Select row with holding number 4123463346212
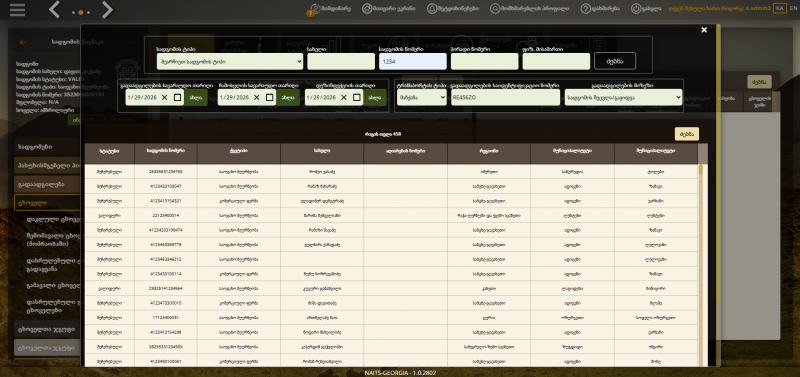The height and width of the screenshot is (377, 800). coord(391,260)
